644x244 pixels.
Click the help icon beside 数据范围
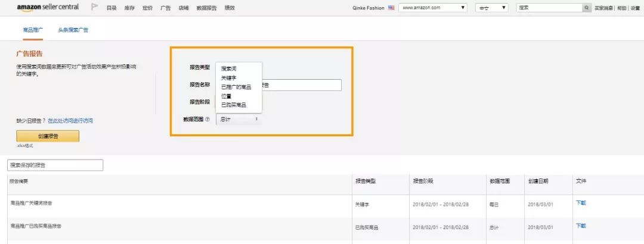click(208, 119)
